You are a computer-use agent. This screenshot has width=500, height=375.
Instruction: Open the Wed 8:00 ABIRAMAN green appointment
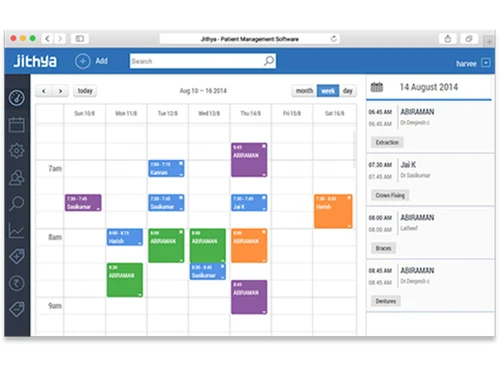(x=208, y=246)
